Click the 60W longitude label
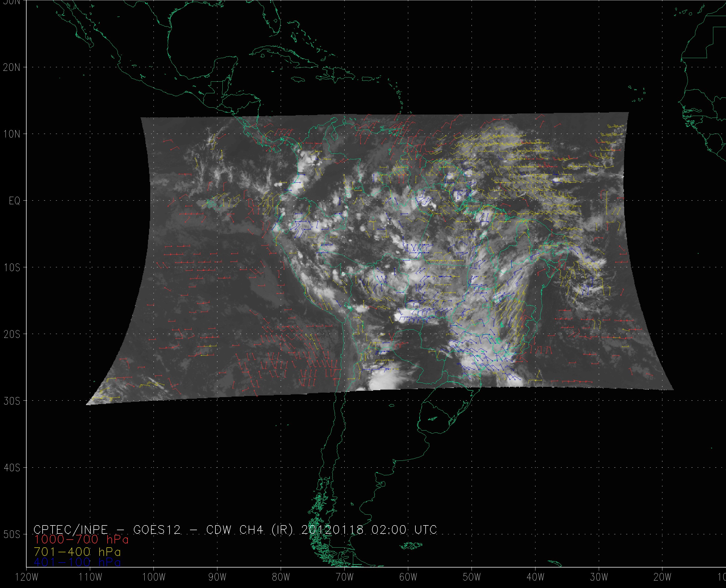The image size is (726, 588). tap(408, 577)
